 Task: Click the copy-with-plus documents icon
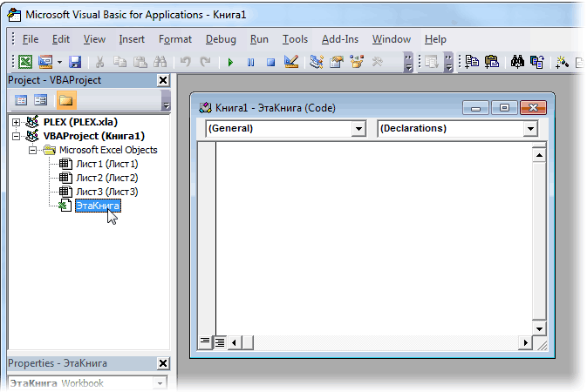click(x=472, y=62)
